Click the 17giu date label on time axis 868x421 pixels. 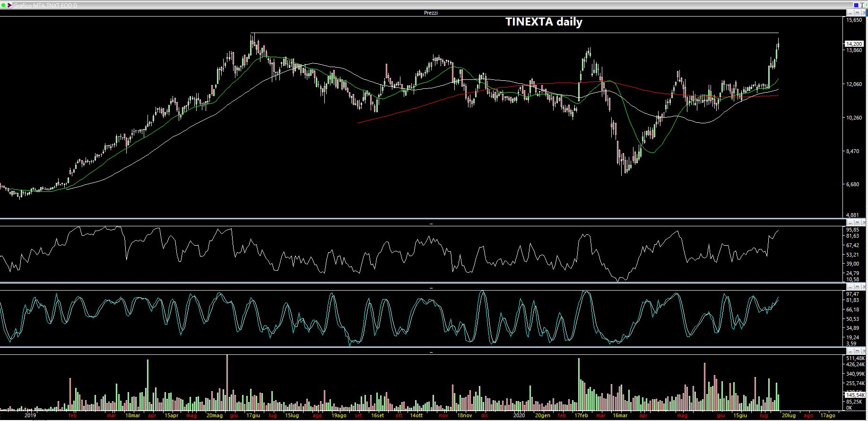point(253,415)
